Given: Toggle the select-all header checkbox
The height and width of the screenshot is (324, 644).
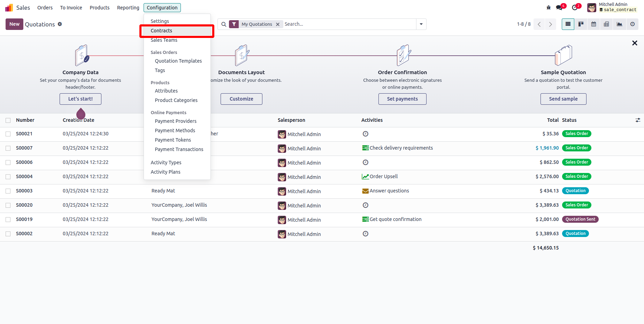Looking at the screenshot, I should tap(8, 120).
